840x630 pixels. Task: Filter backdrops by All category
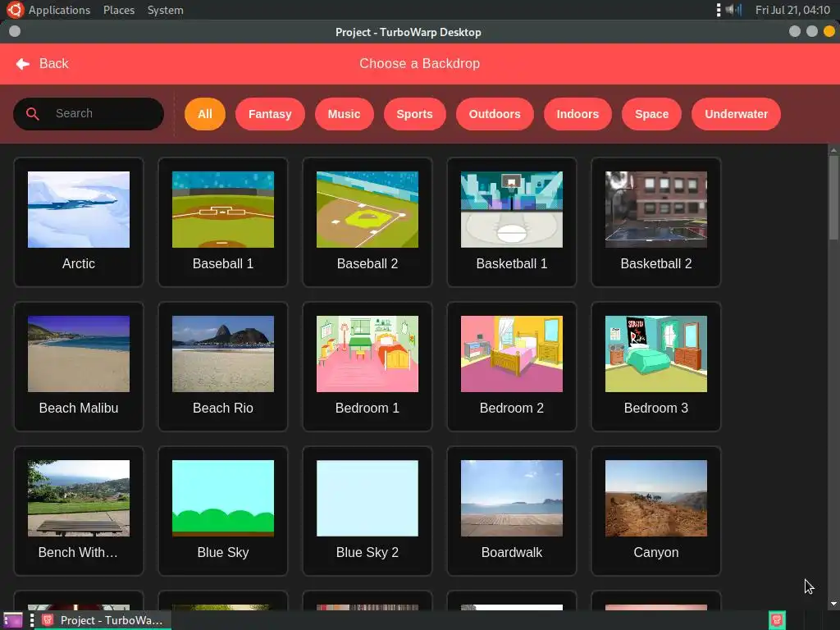204,114
